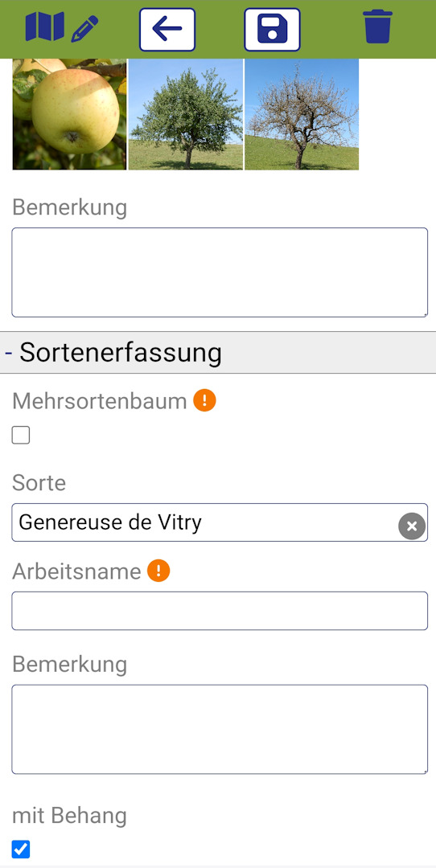Open the bare winter tree photo
This screenshot has width=436, height=868.
302,114
